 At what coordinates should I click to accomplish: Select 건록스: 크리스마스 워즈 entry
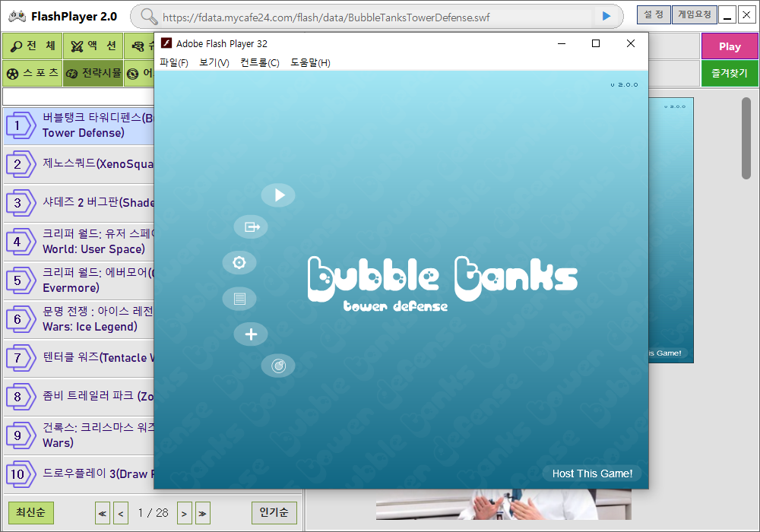[79, 435]
